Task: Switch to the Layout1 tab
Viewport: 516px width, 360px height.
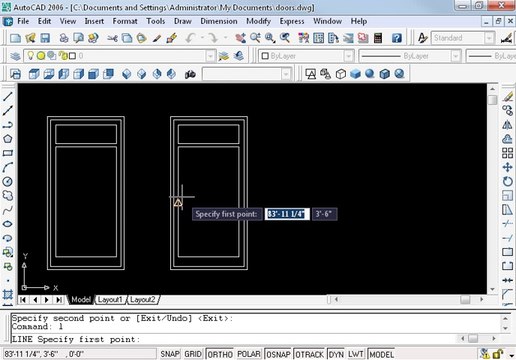Action: tap(110, 300)
